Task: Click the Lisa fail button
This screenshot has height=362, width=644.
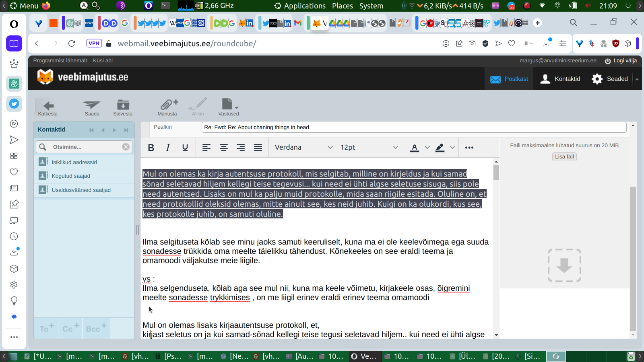Action: pos(564,157)
